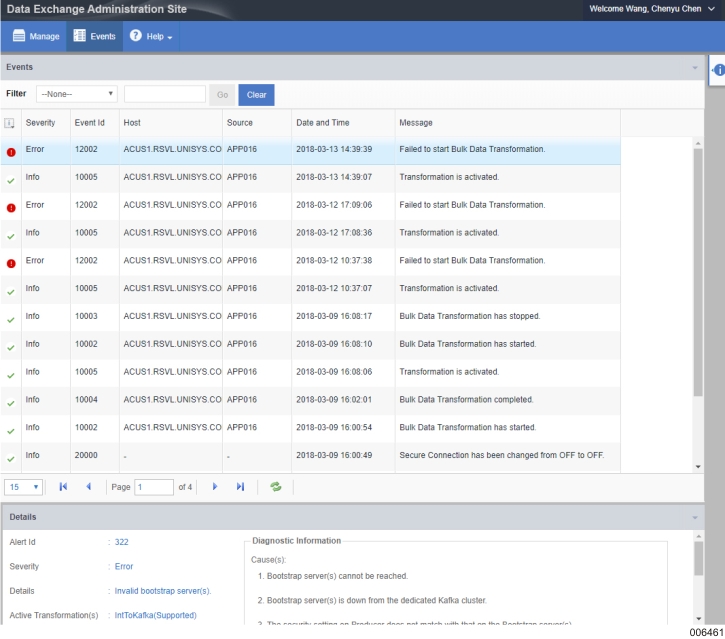725x639 pixels.
Task: Select Secure Connection changed OFF to OFF message
Action: [x=501, y=455]
